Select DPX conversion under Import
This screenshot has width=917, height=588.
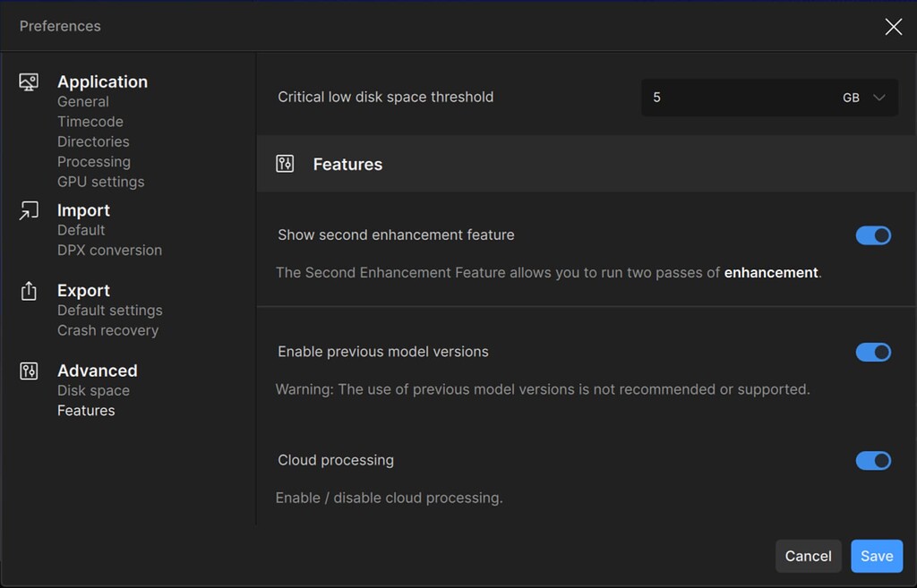click(x=109, y=250)
